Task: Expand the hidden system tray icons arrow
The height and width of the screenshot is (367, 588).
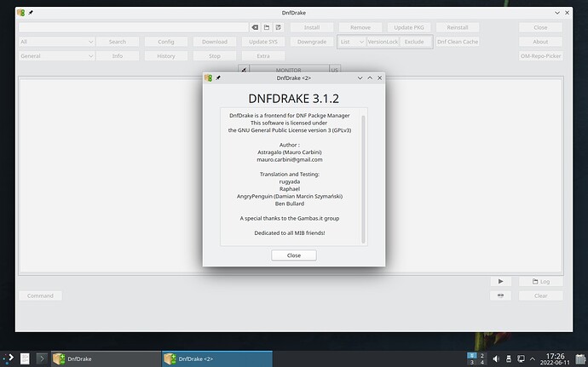Action: click(532, 358)
